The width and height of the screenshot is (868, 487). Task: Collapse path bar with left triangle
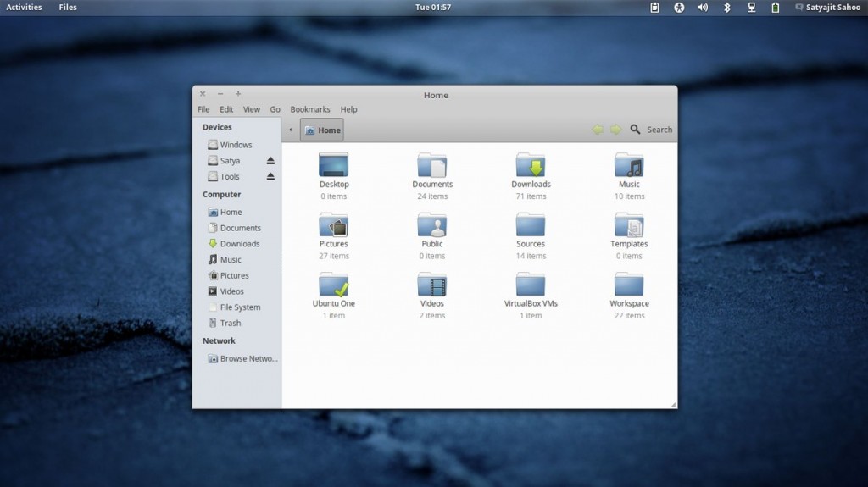291,130
